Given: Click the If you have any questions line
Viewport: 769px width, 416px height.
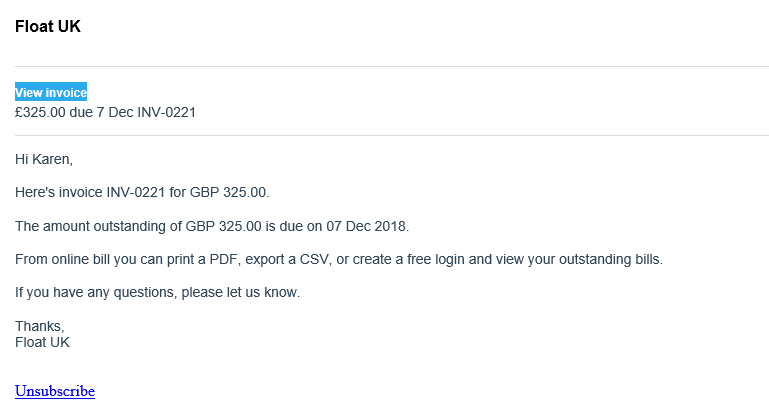Looking at the screenshot, I should (157, 292).
